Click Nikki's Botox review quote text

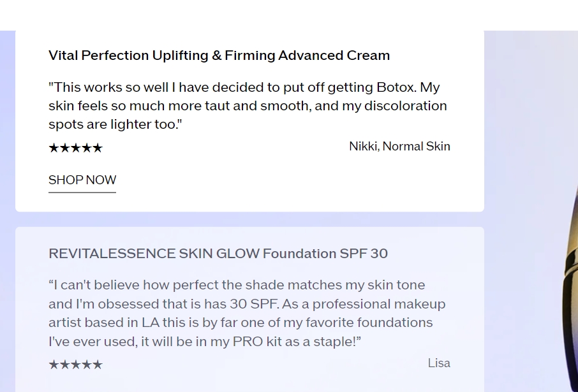tap(248, 106)
